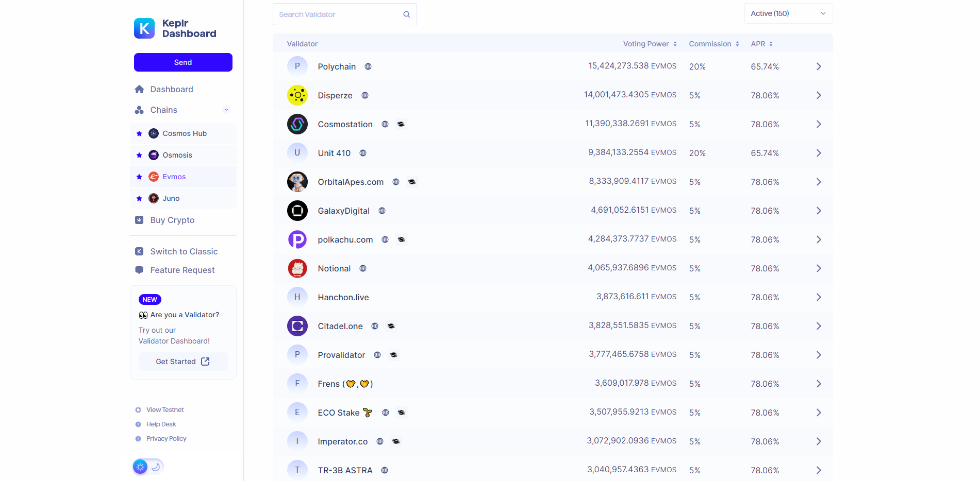Click the Notional red avatar
The image size is (980, 481).
tap(297, 268)
